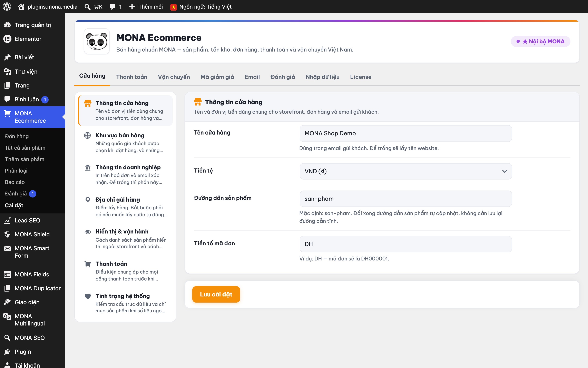Viewport: 588px width, 368px height.
Task: Click the MONA Shield icon
Action: coord(7,234)
